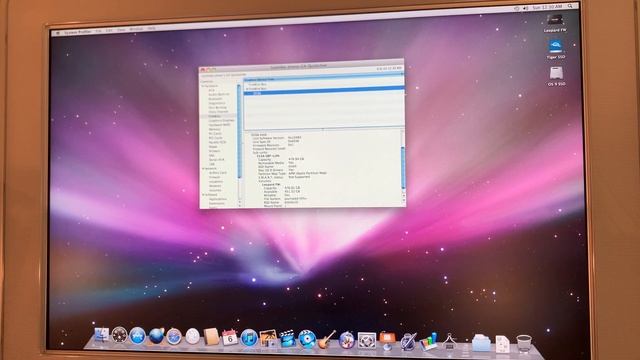Open the Edit menu
Viewport: 640px width, 360px height.
pyautogui.click(x=109, y=31)
